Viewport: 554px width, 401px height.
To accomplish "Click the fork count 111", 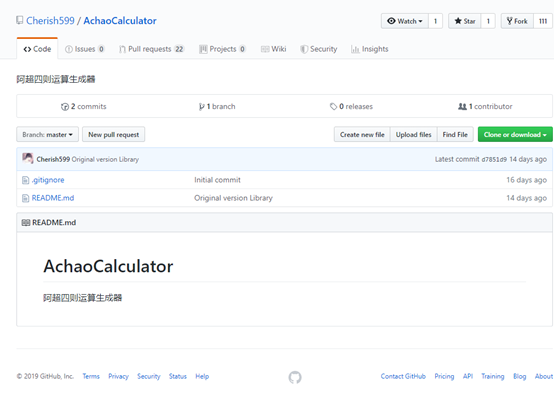I will point(543,21).
